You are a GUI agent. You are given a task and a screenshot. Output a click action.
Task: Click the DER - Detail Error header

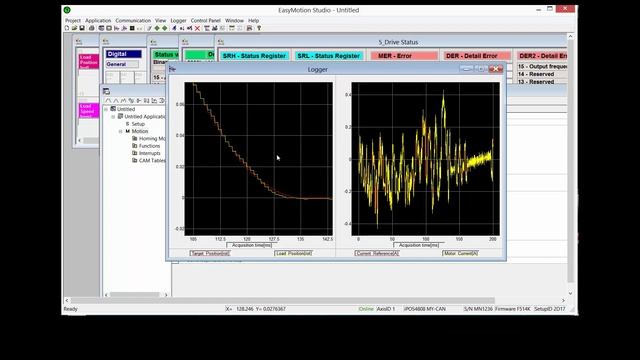pos(477,56)
